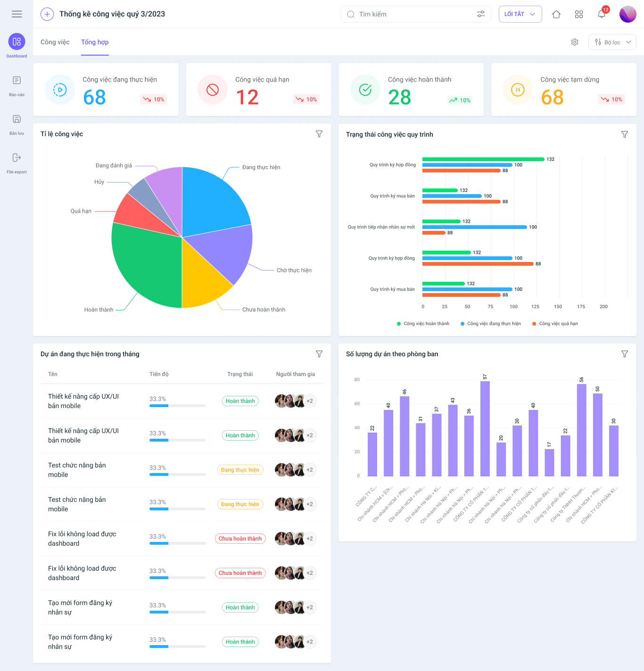This screenshot has height=671, width=644.
Task: Filter the Tỉ lệ công việc chart
Action: click(x=319, y=134)
